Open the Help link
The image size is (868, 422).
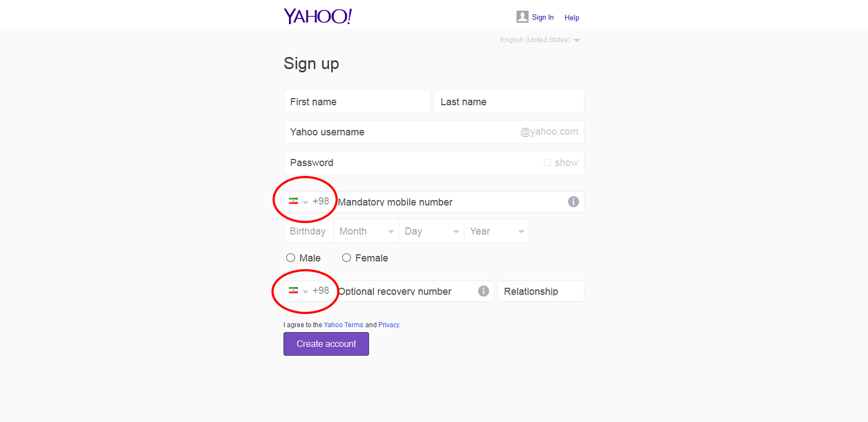(x=571, y=18)
